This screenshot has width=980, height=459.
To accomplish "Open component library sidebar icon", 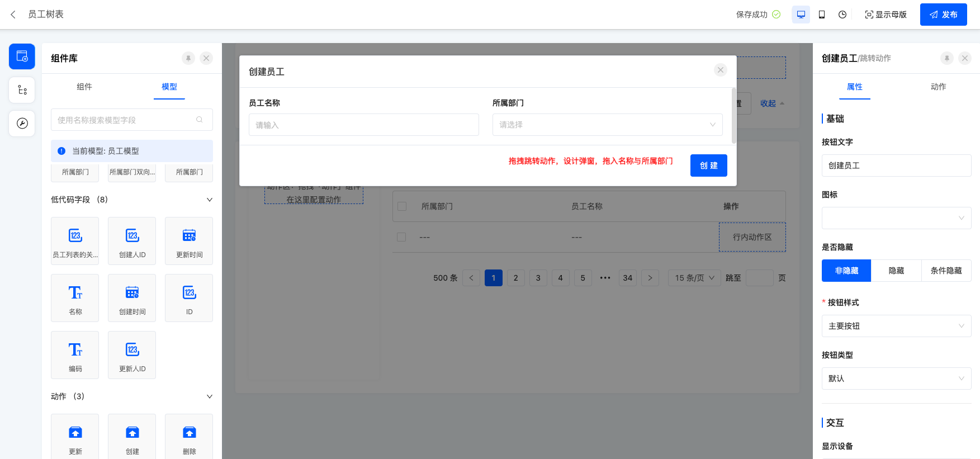I will (22, 56).
